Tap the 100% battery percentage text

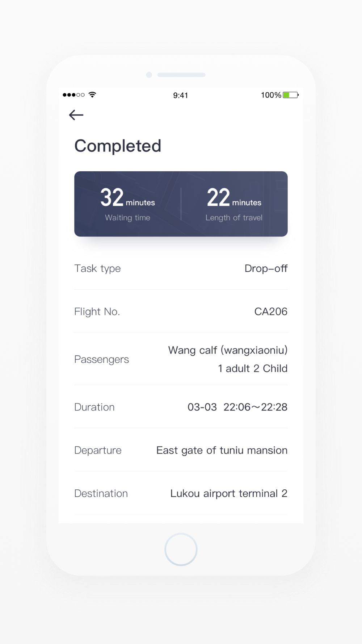click(x=271, y=95)
